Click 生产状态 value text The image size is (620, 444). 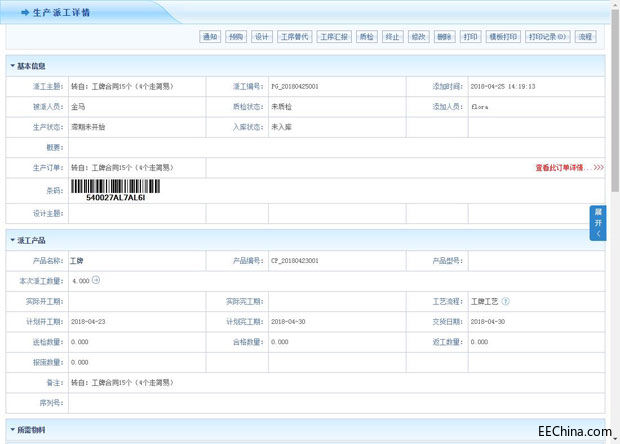88,127
